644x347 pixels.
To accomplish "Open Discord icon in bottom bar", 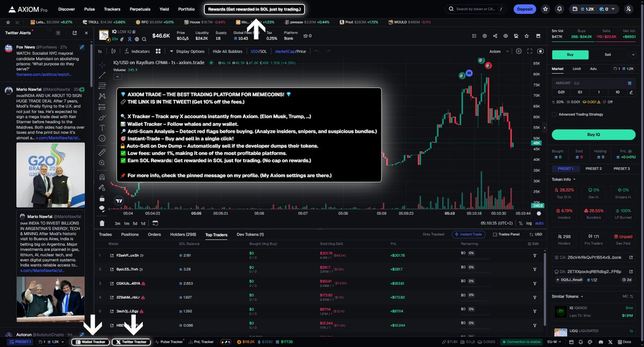I will click(600, 342).
